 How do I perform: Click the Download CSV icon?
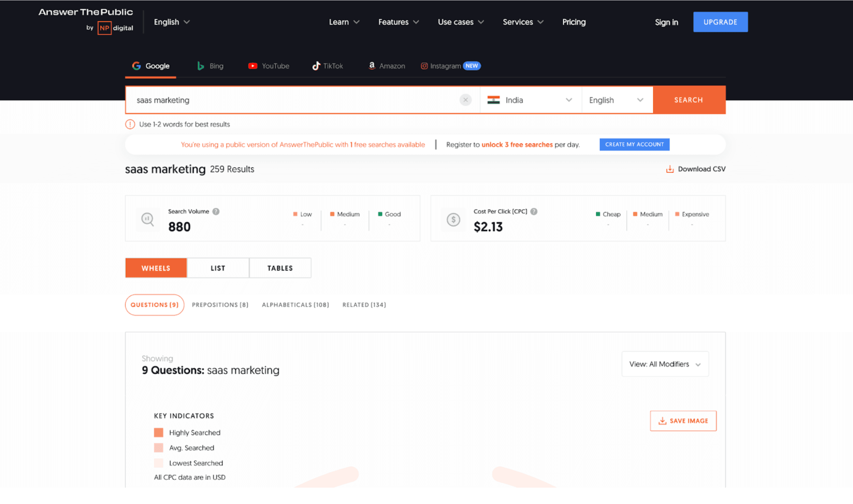pos(670,169)
